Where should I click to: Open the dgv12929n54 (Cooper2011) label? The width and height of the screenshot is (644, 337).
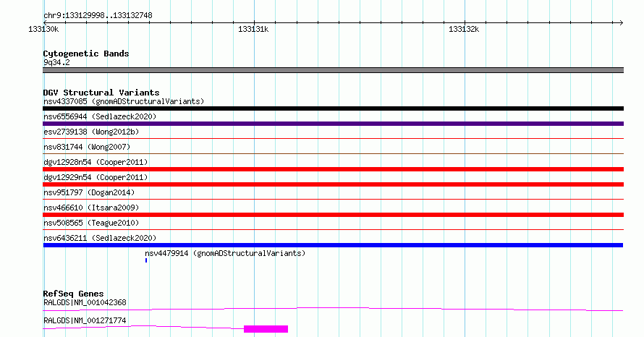96,177
